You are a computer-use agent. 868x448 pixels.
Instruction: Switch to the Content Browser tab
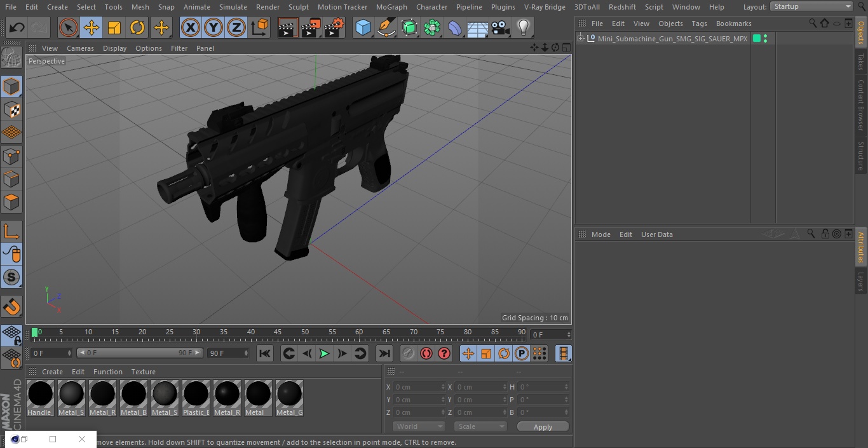861,105
